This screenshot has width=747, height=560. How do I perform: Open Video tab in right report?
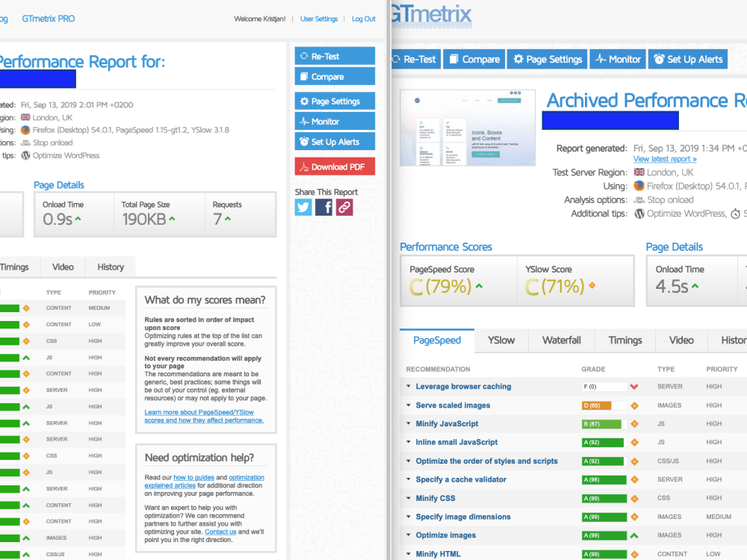(681, 340)
